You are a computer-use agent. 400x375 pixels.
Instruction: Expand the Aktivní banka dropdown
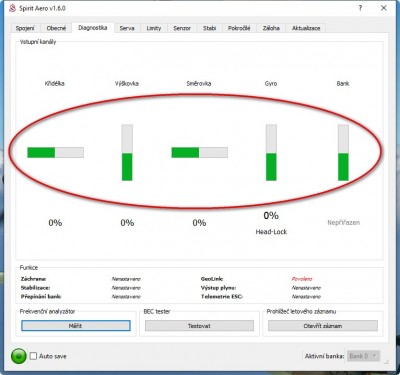[x=363, y=356]
